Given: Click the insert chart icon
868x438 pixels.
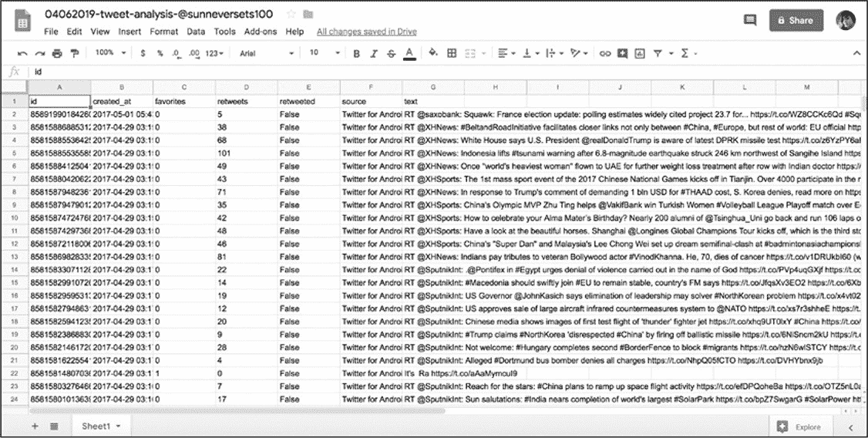Looking at the screenshot, I should 640,53.
